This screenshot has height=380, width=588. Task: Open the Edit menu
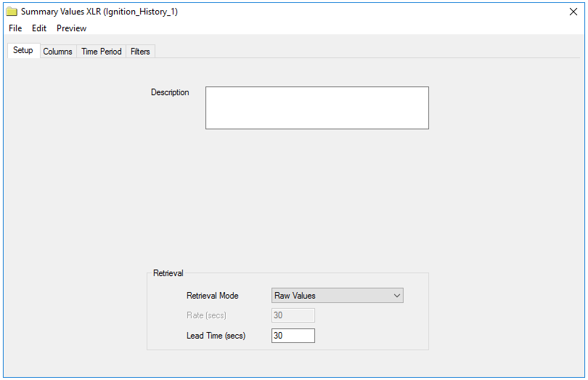tap(39, 28)
